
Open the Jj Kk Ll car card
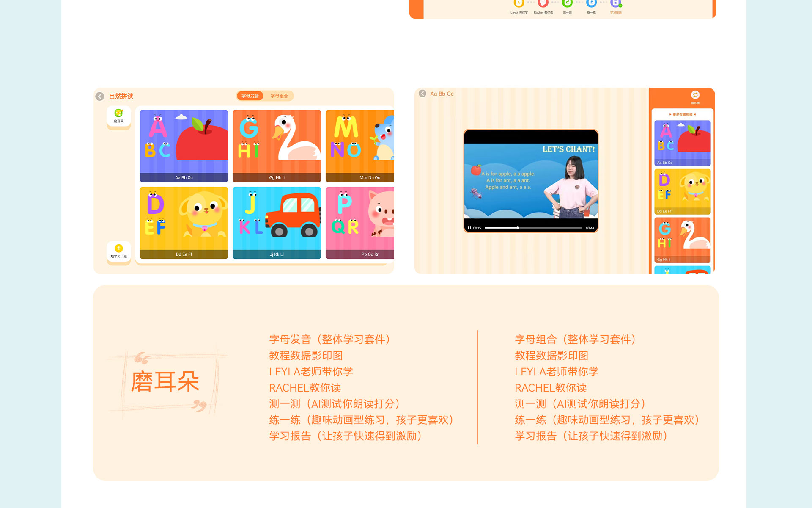pos(277,222)
